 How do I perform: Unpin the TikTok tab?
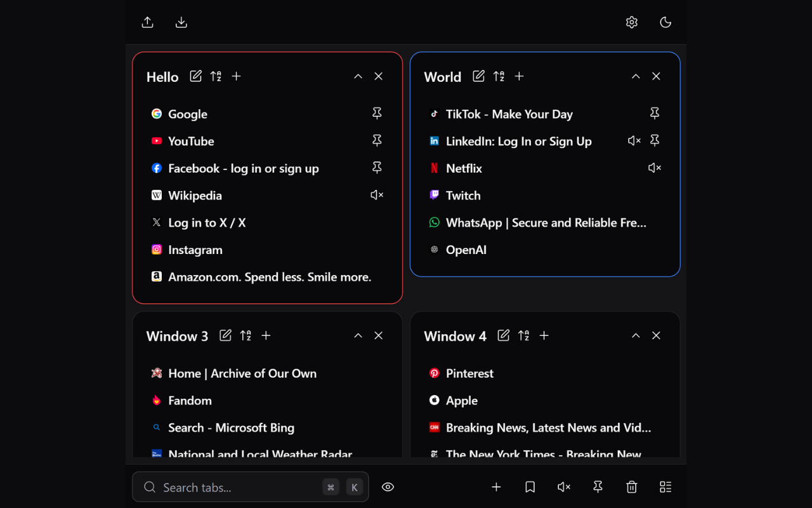pos(655,114)
